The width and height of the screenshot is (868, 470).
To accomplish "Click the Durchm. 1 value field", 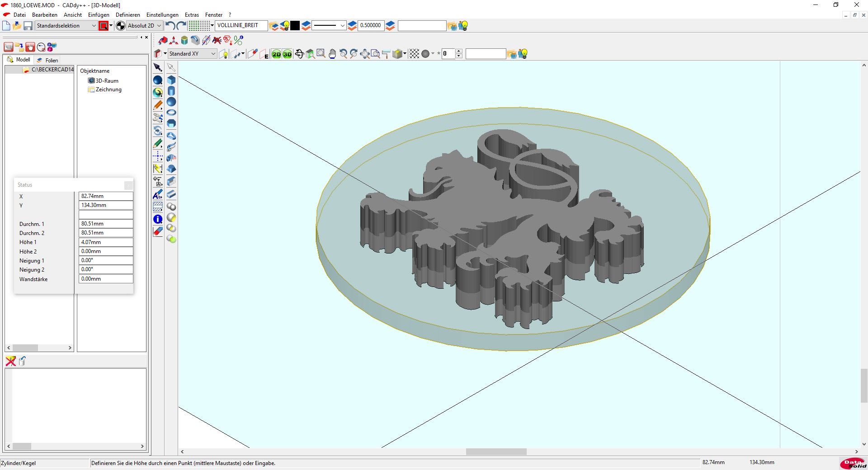I will click(106, 224).
